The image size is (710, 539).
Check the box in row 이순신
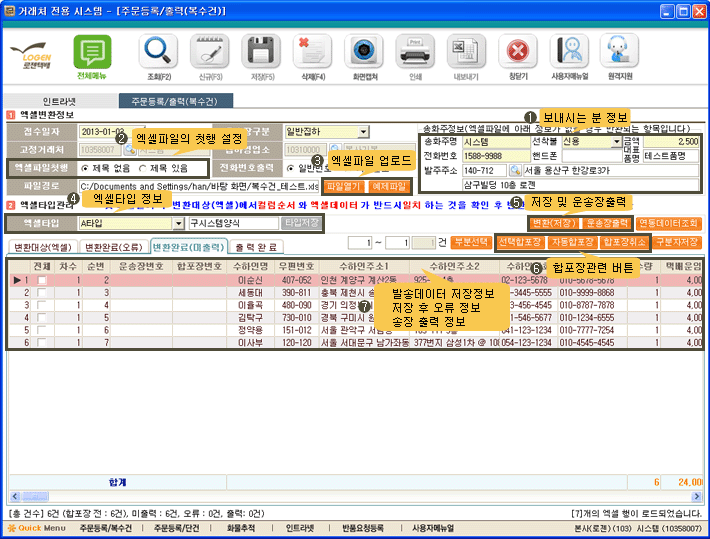pos(42,280)
